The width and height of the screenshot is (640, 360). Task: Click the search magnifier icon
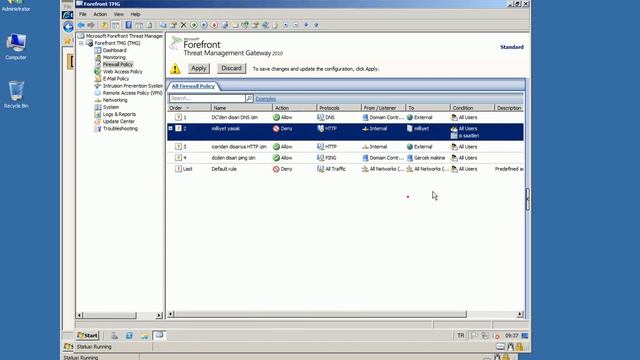(x=249, y=98)
